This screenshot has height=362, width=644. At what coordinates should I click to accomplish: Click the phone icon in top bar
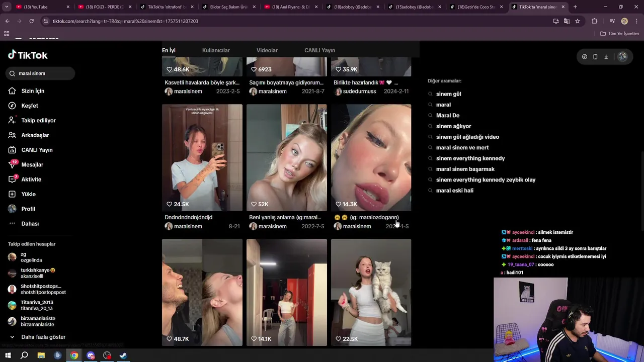tap(595, 57)
